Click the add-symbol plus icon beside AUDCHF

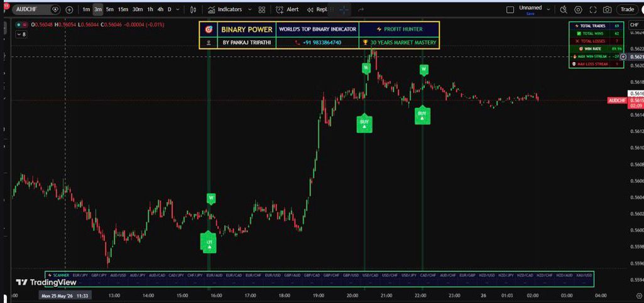coord(69,9)
